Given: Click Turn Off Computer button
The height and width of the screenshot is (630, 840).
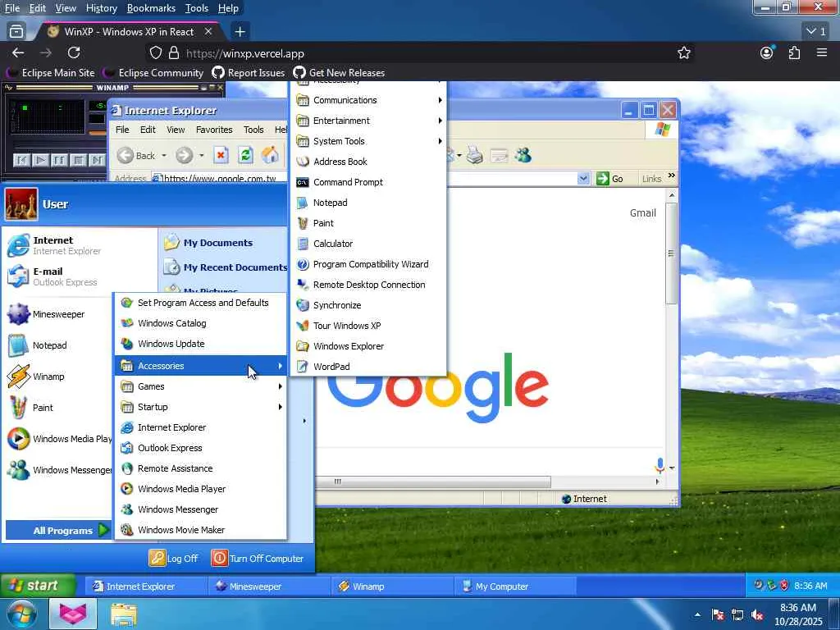Looking at the screenshot, I should pos(258,558).
